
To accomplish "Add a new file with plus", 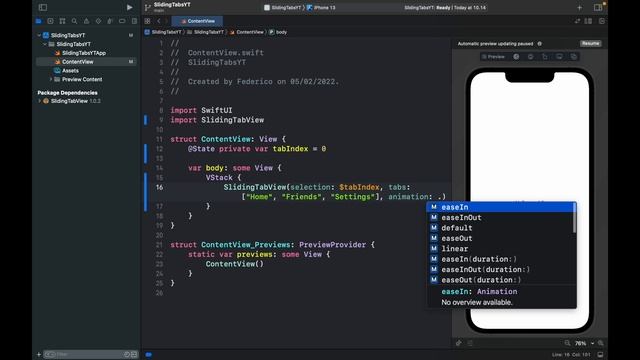I will pos(39,354).
